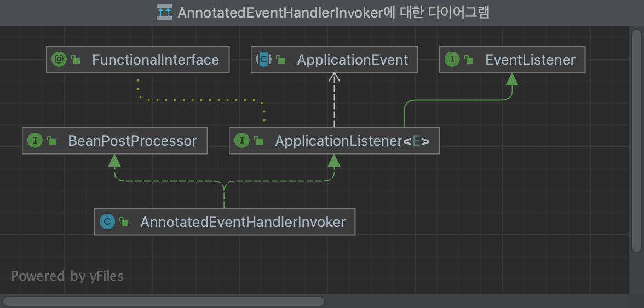Viewport: 644px width, 308px height.
Task: Click the annotation @ icon on FunctionalInterface
Action: (x=59, y=60)
